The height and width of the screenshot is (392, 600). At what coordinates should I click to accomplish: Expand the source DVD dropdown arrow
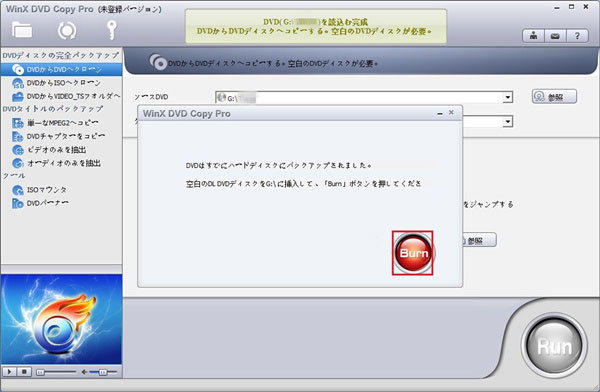(x=508, y=98)
